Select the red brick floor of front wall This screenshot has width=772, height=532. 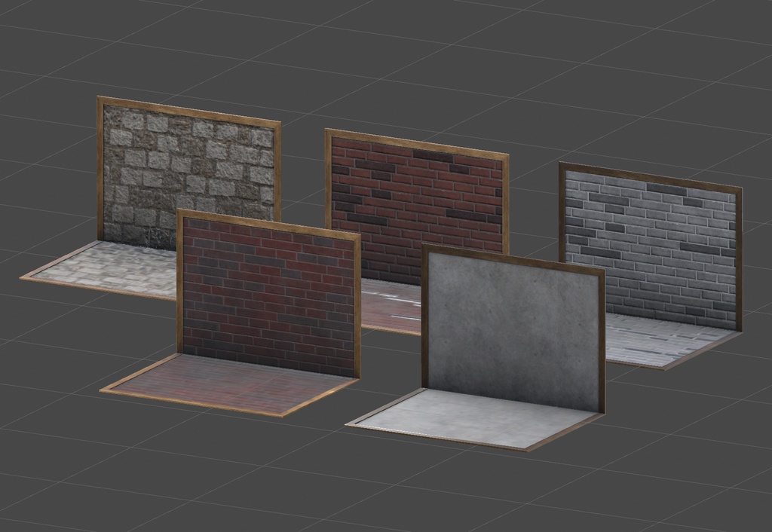coord(229,385)
